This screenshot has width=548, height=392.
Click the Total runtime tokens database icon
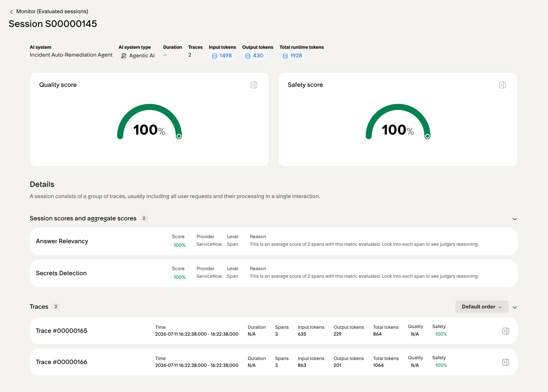coord(285,56)
